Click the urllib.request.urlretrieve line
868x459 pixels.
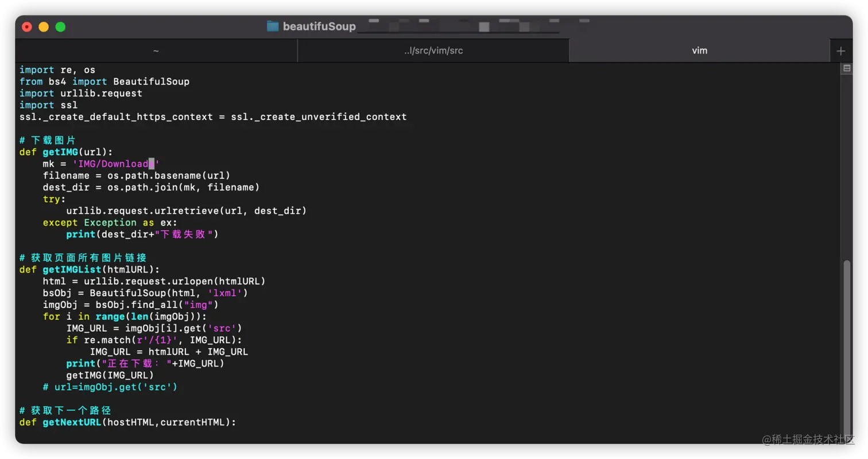(x=186, y=211)
